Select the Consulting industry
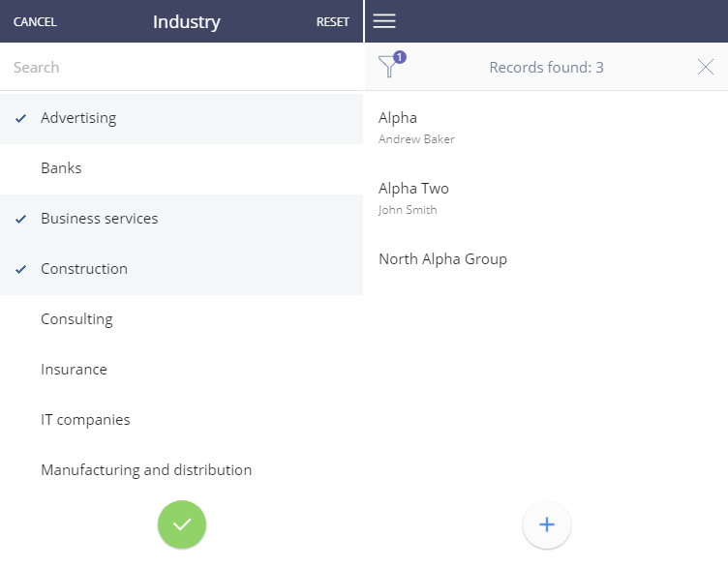 [182, 319]
